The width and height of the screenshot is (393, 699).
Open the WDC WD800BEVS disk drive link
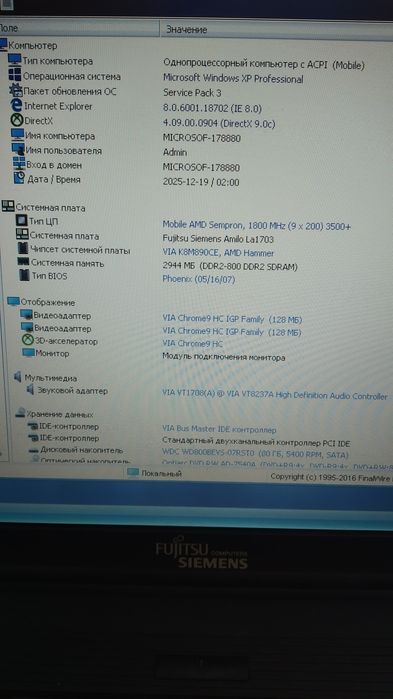click(x=255, y=454)
